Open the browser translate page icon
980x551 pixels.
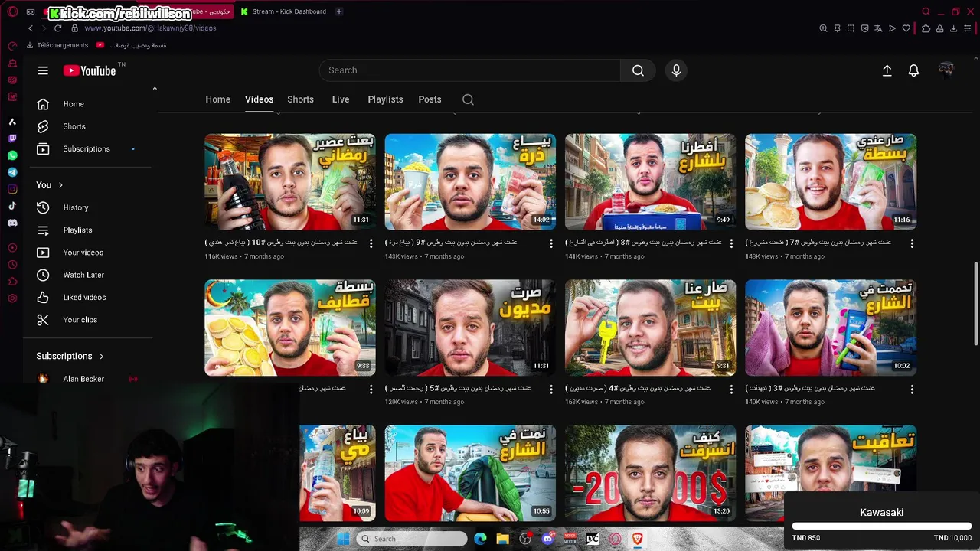tap(878, 28)
